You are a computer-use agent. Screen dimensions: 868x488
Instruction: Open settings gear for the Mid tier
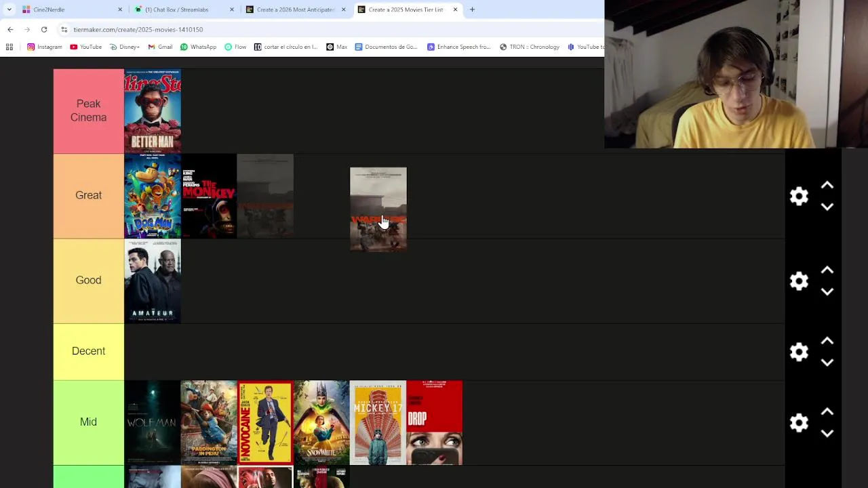coord(799,422)
